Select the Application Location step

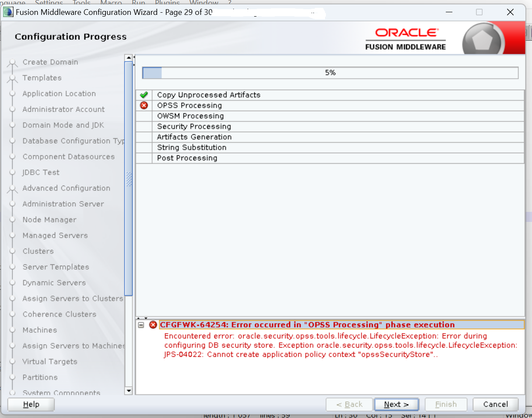(x=59, y=94)
